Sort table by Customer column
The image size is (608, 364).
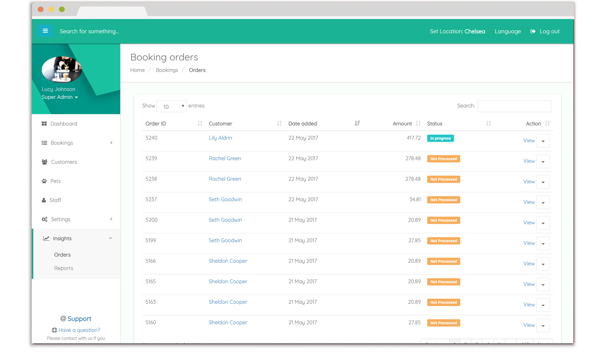coord(279,123)
